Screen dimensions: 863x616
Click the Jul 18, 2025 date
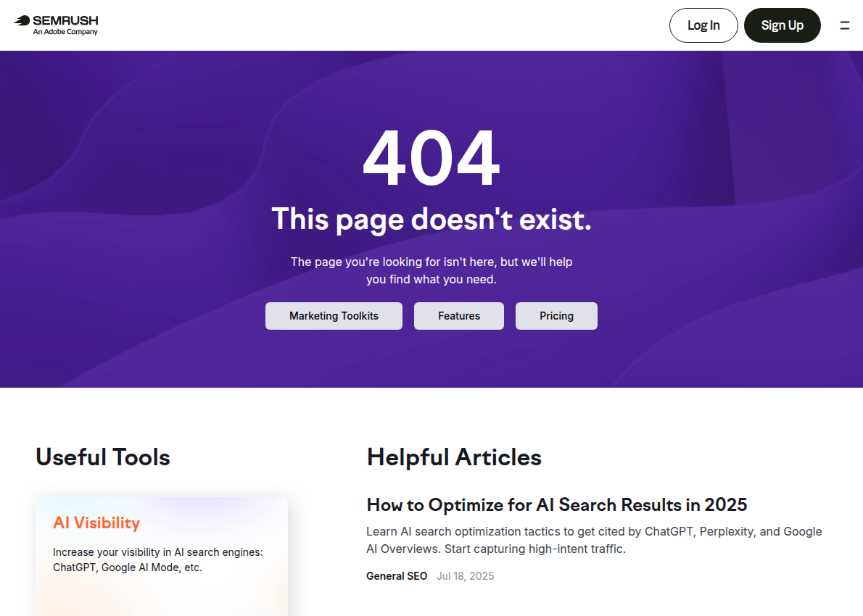click(x=465, y=576)
